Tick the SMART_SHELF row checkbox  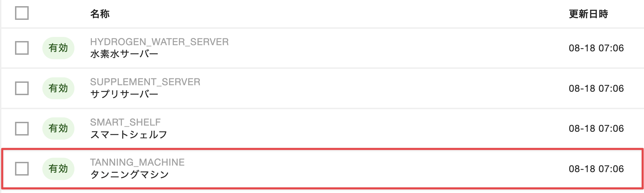[x=22, y=129]
